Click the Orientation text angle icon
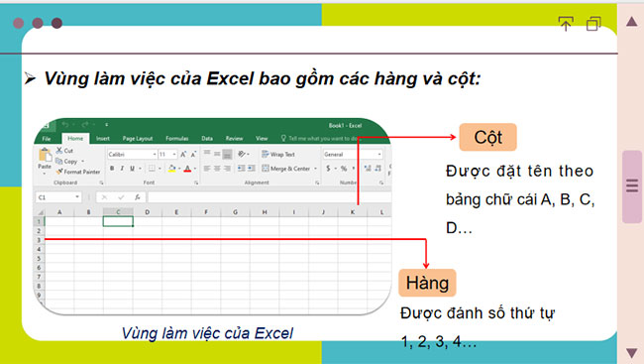Screen dimensions: 644x364 [242, 154]
